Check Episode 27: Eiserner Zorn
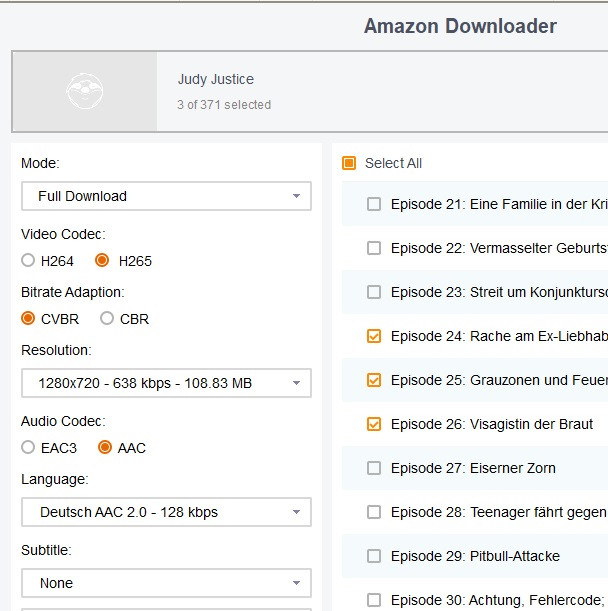The image size is (608, 611). click(x=374, y=468)
